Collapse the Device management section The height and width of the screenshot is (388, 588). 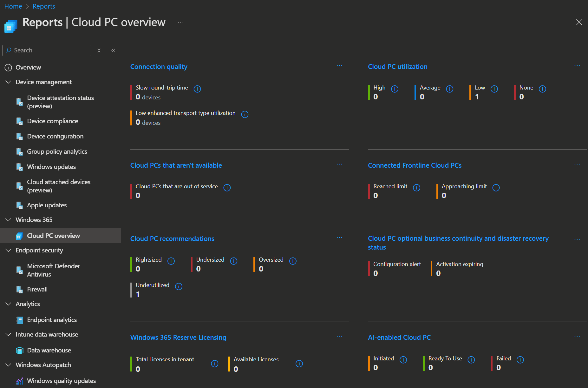[9, 82]
